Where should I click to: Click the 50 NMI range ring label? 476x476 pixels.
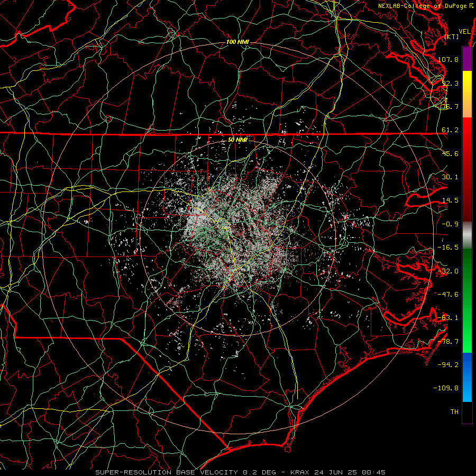tap(237, 140)
